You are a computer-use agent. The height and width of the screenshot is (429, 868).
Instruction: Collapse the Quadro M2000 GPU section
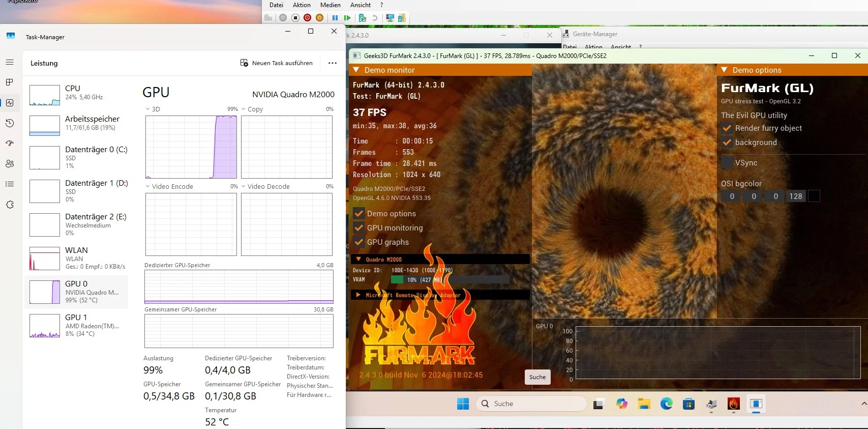358,260
